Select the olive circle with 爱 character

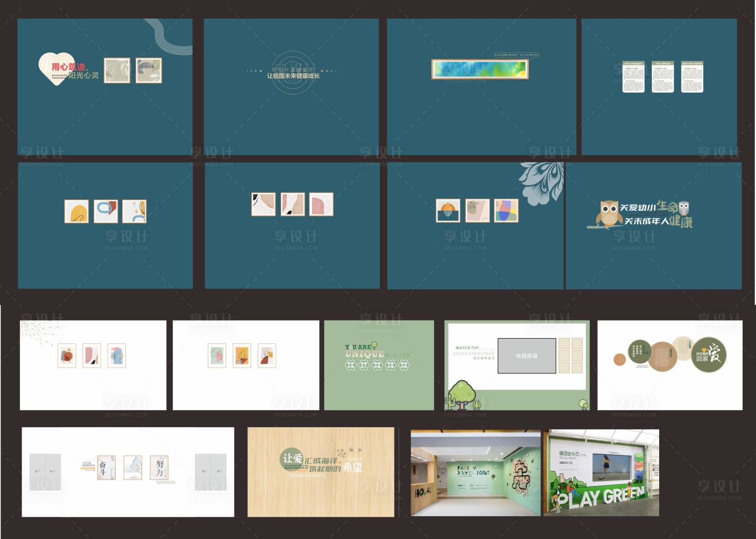click(x=709, y=355)
